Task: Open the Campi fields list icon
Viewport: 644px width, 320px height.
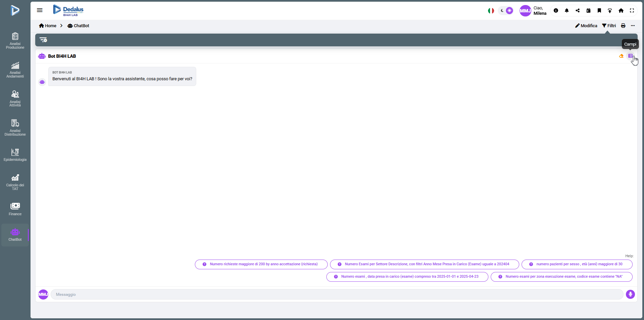Action: tap(631, 56)
